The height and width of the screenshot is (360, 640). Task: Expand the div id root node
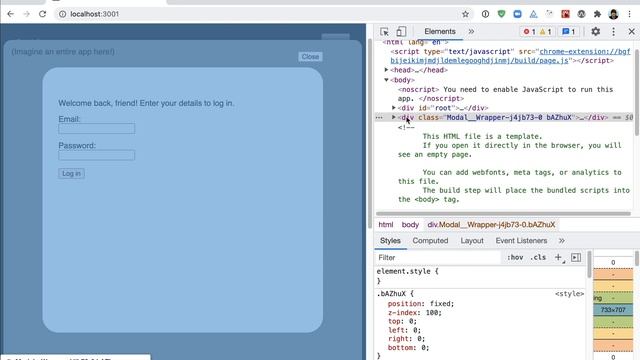394,108
